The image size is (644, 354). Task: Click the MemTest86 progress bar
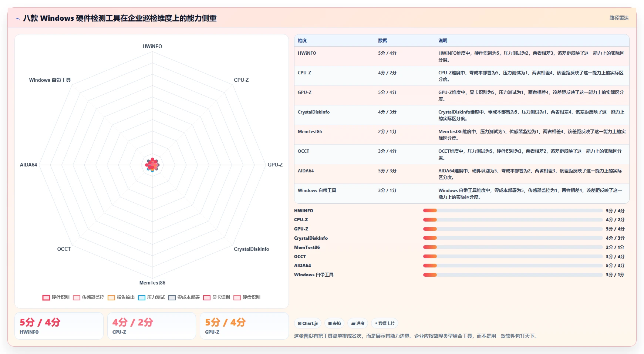pyautogui.click(x=513, y=247)
